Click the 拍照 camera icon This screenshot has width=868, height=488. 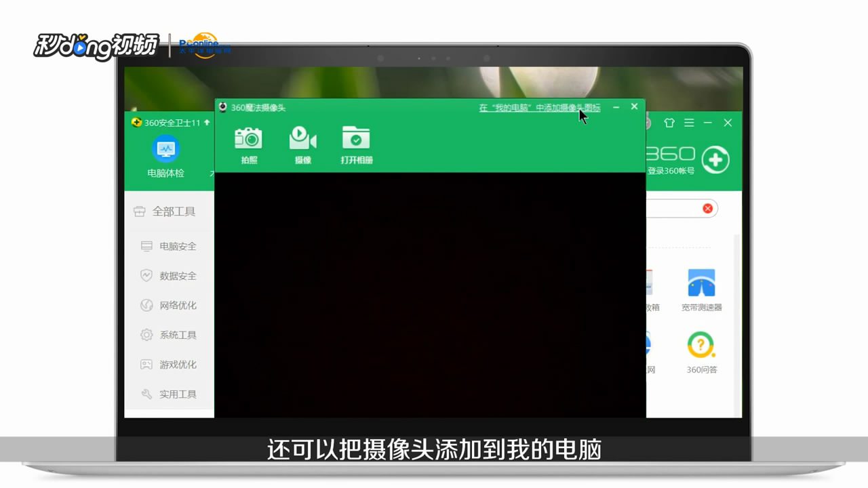(x=248, y=145)
